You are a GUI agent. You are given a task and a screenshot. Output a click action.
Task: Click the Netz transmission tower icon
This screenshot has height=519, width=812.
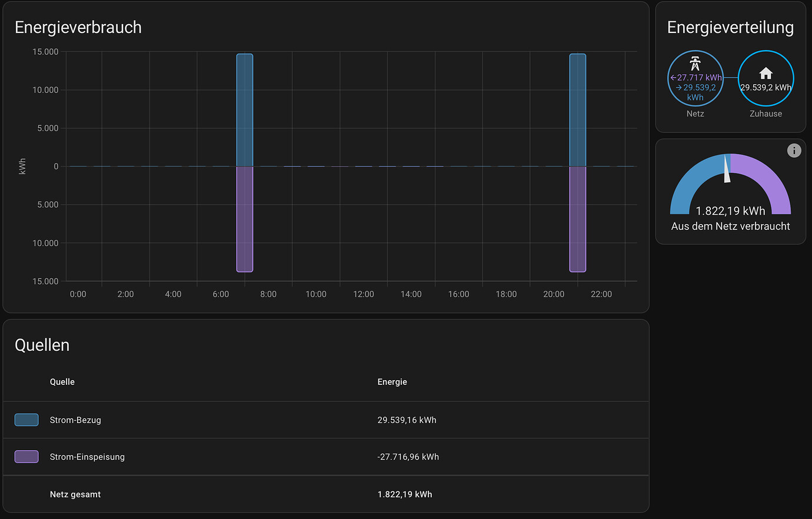(x=695, y=64)
